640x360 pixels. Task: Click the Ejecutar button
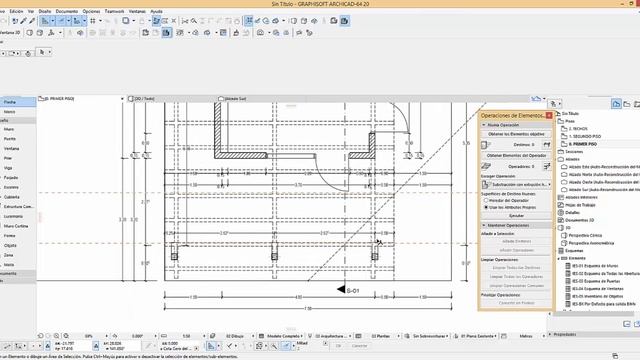(x=516, y=216)
